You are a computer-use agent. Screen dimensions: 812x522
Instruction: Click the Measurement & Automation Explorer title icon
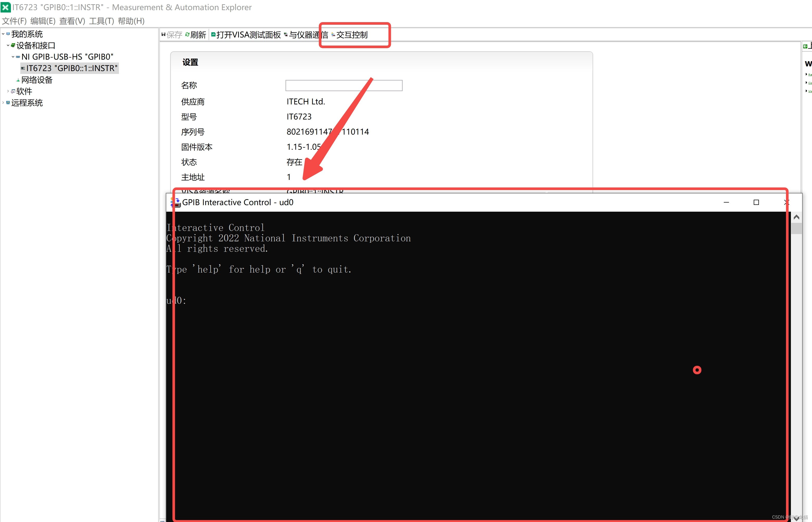6,7
